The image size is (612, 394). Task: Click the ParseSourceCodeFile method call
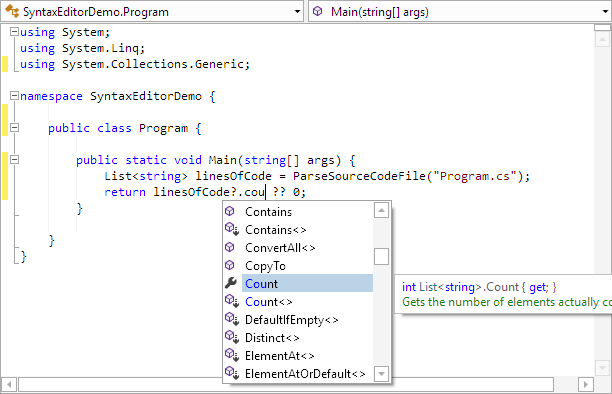(x=359, y=176)
